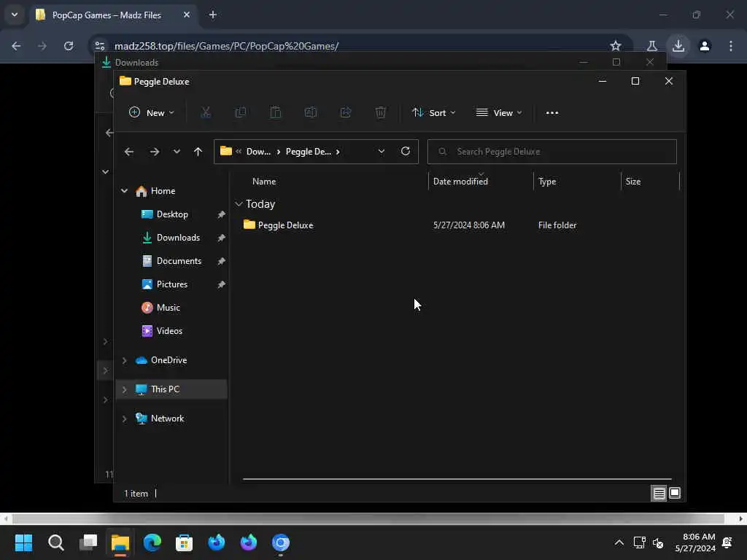Expand address bar history dropdown
Screen dimensions: 747x560
(x=381, y=152)
